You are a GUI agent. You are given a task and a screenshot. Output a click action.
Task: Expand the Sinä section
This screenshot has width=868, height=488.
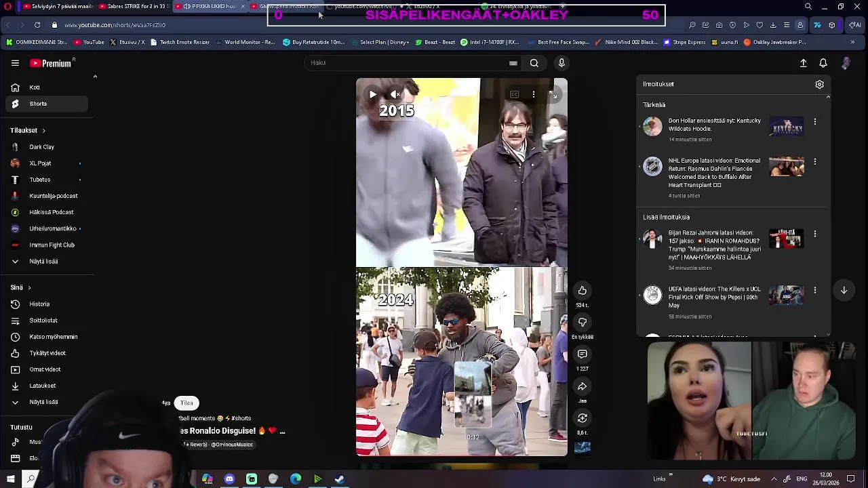click(21, 287)
